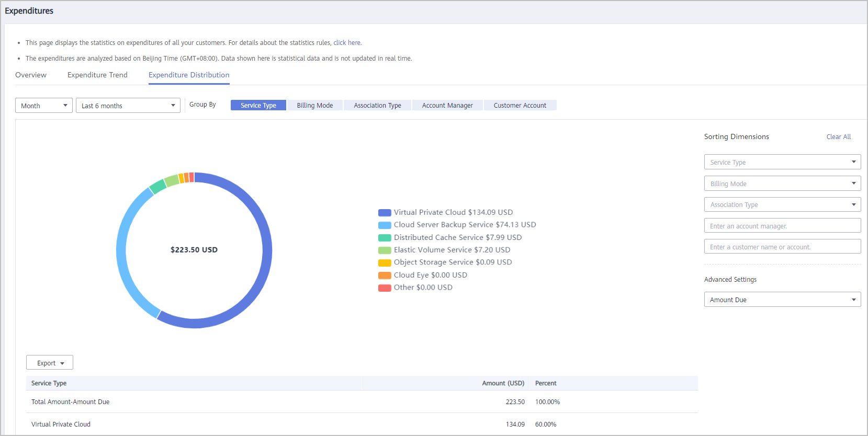Open the Amount Due advanced settings dropdown
Viewport: 868px width, 436px height.
point(782,300)
